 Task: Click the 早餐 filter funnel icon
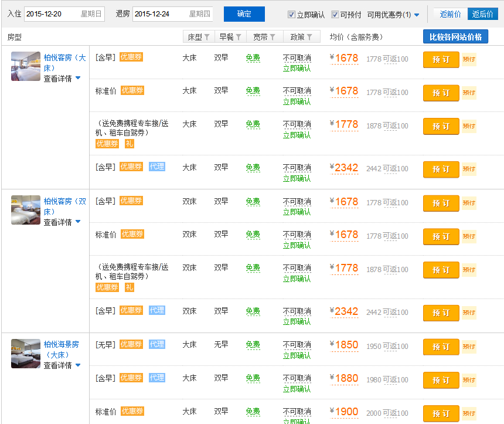[x=239, y=38]
